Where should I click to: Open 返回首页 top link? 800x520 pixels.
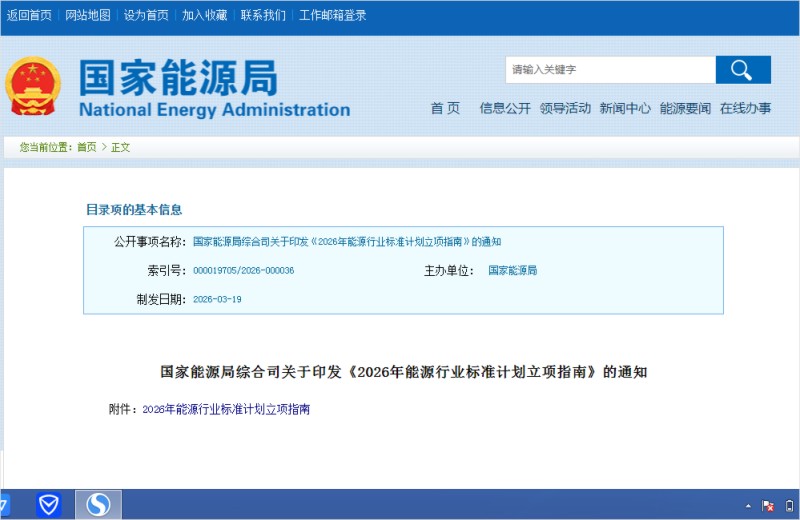(29, 15)
